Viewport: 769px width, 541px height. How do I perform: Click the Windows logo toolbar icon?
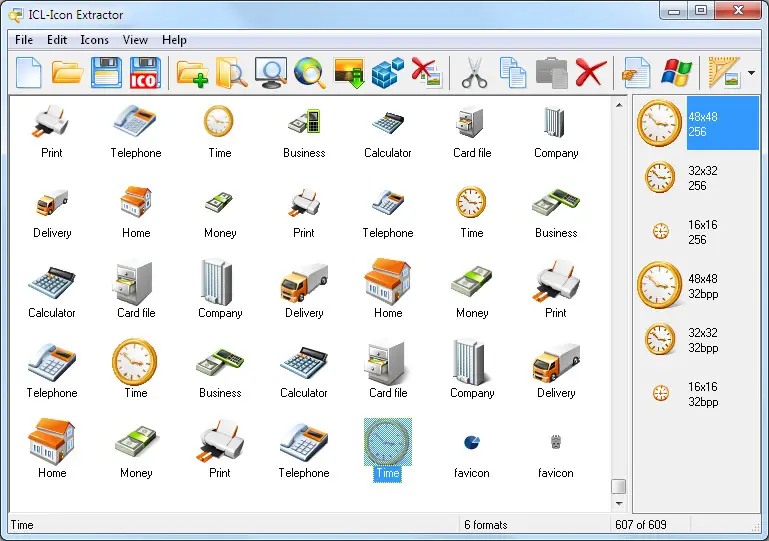676,73
